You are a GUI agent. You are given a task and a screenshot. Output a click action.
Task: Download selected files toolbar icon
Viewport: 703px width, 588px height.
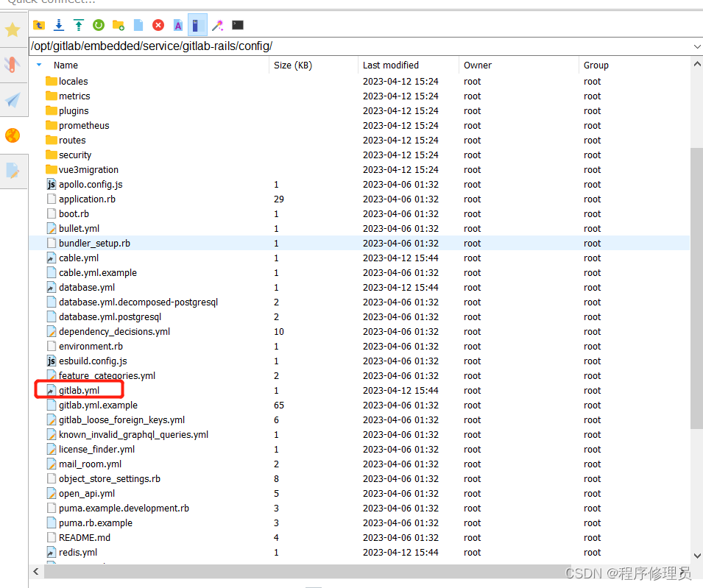(59, 25)
